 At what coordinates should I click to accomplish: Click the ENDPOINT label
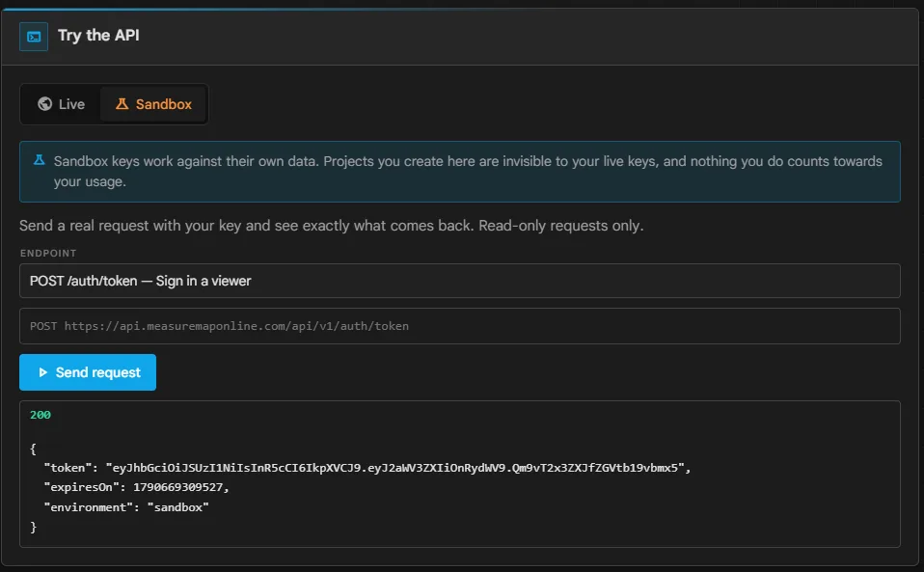[x=48, y=254]
